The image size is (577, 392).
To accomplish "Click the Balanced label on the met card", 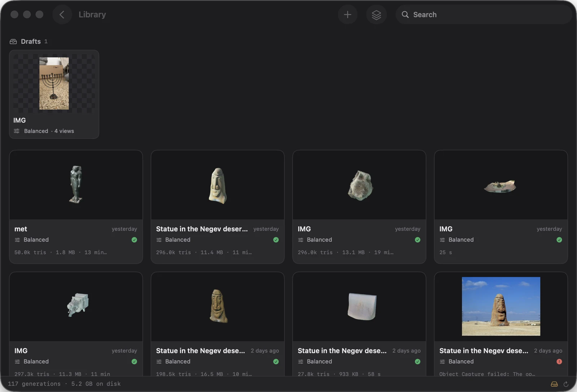I will coord(36,240).
